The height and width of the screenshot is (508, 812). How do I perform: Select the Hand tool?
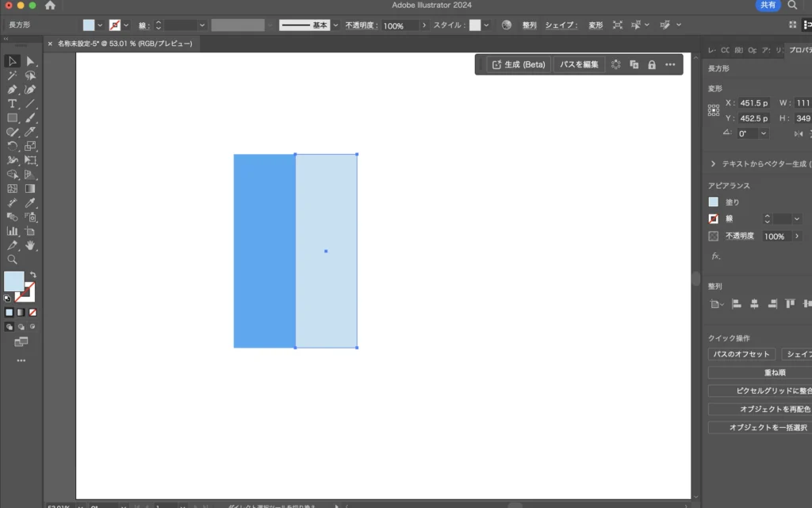[x=30, y=246]
